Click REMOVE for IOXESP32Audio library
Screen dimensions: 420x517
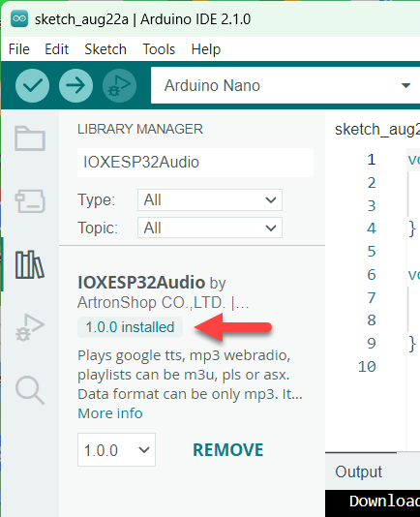228,450
